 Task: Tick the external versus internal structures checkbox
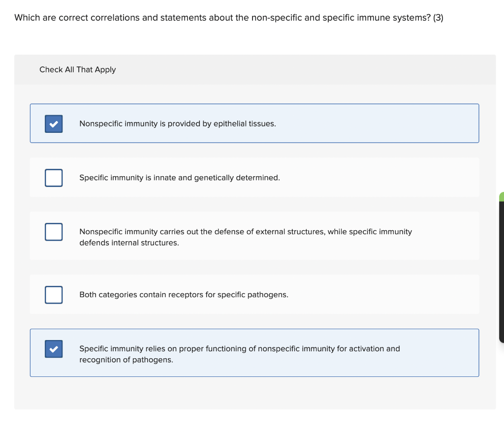54,232
